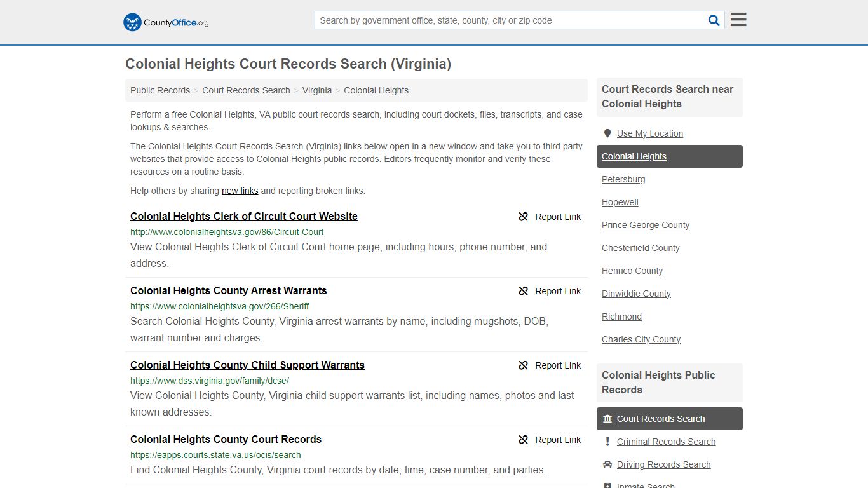The width and height of the screenshot is (868, 488).
Task: Visit colonialheightsva.gov/86/Circuit-Court URL
Action: pyautogui.click(x=227, y=232)
